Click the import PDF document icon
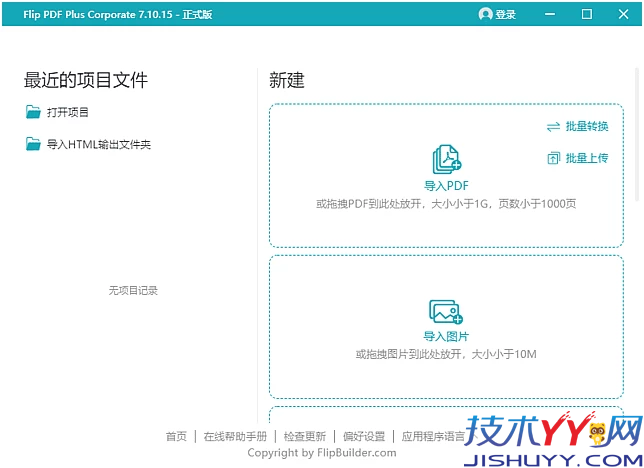 tap(446, 159)
